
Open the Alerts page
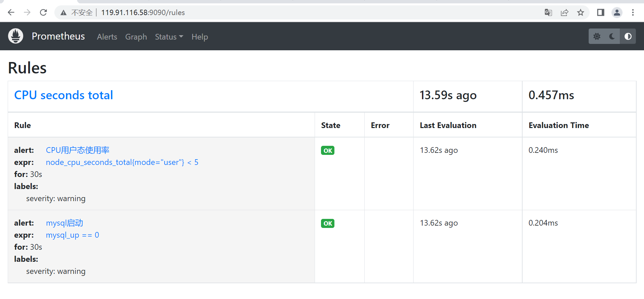pos(107,37)
